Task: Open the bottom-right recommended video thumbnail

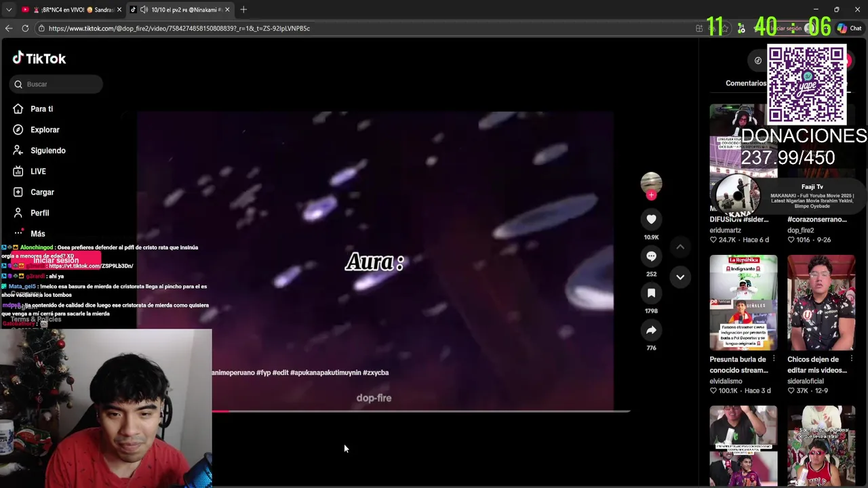Action: pyautogui.click(x=821, y=446)
